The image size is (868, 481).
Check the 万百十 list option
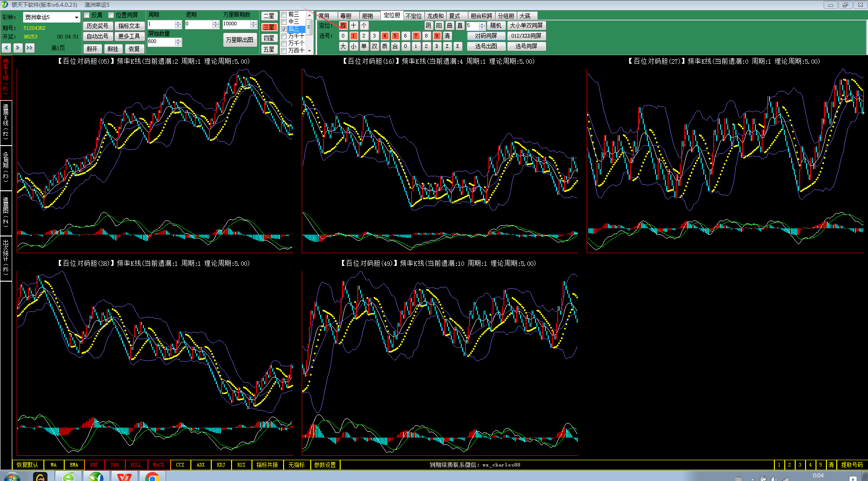coord(284,51)
